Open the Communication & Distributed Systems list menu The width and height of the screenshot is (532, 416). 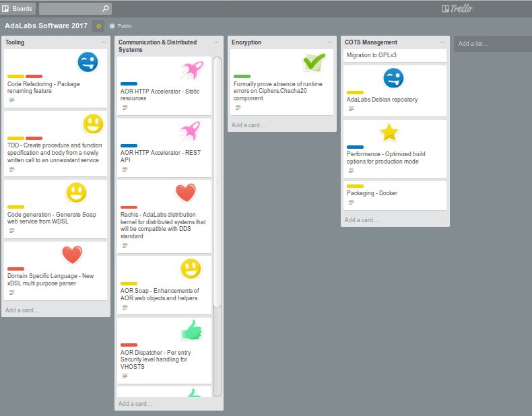[216, 42]
